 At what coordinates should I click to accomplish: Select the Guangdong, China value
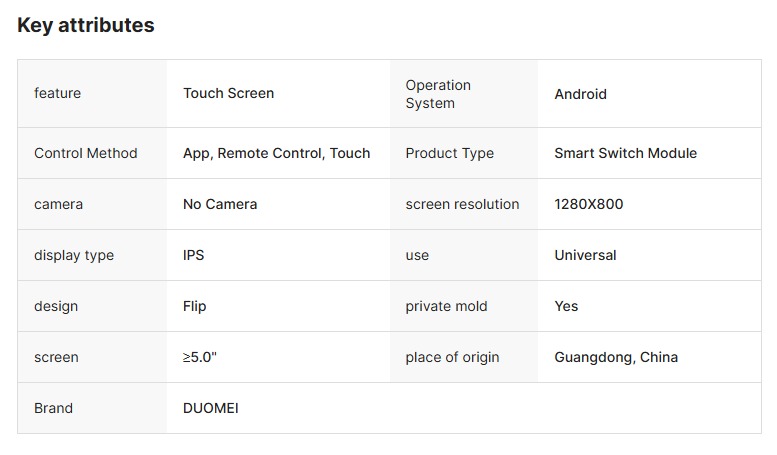[616, 357]
